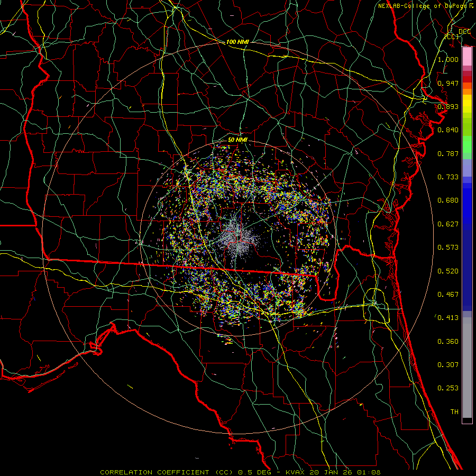
Task: Click the TH threshold label
Action: click(x=454, y=412)
